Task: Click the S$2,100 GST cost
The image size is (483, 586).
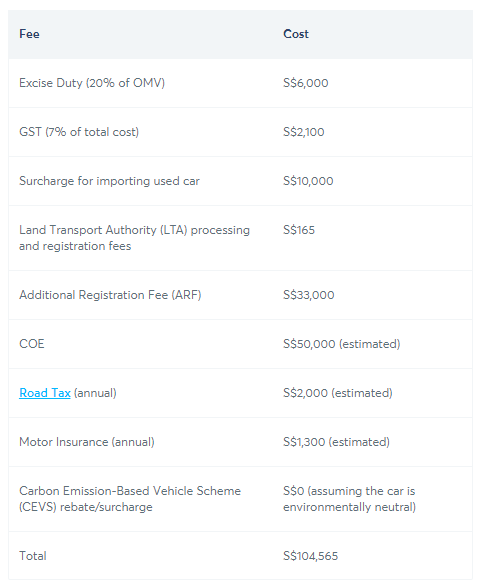Action: [x=304, y=132]
